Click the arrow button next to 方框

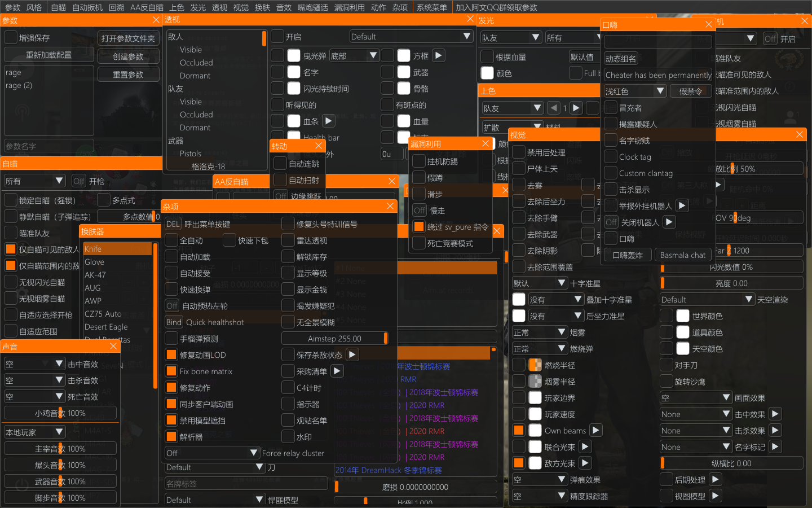coord(439,55)
